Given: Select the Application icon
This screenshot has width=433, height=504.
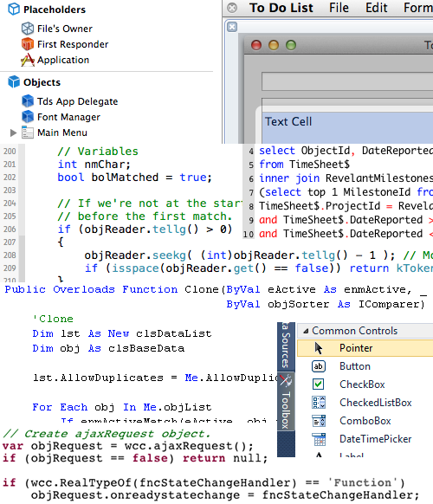Looking at the screenshot, I should pyautogui.click(x=28, y=60).
